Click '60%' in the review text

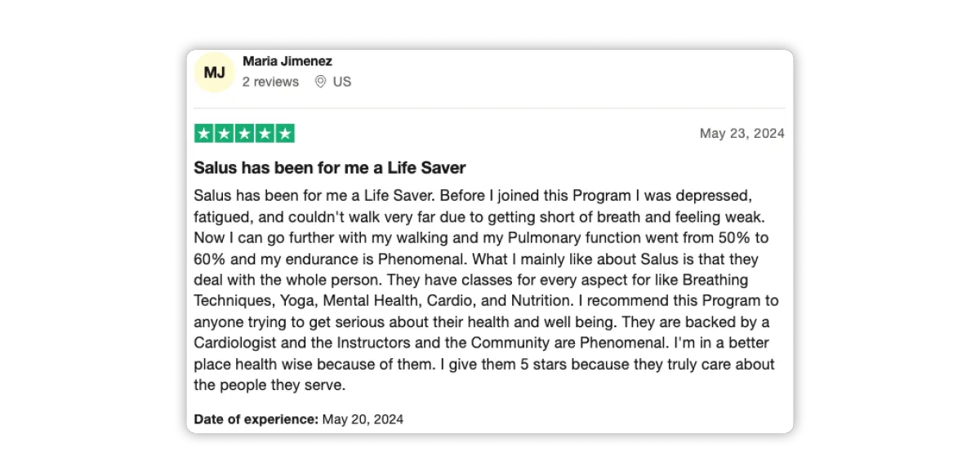coord(210,259)
